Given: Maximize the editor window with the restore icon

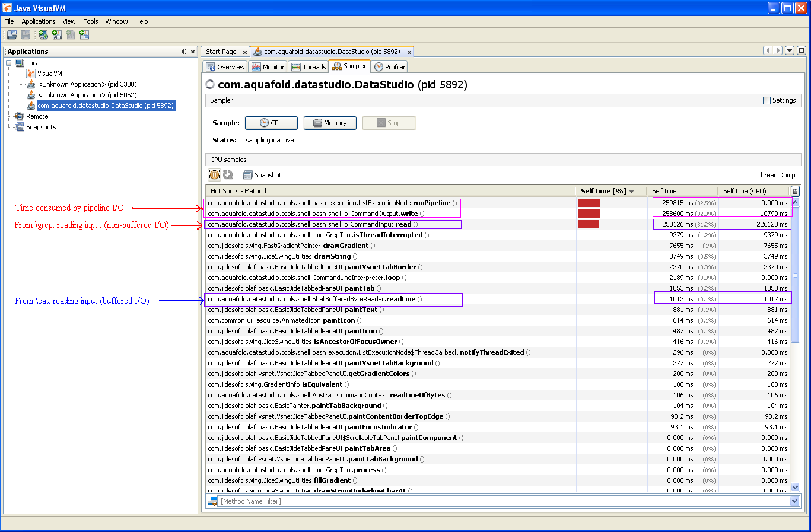Looking at the screenshot, I should 801,50.
